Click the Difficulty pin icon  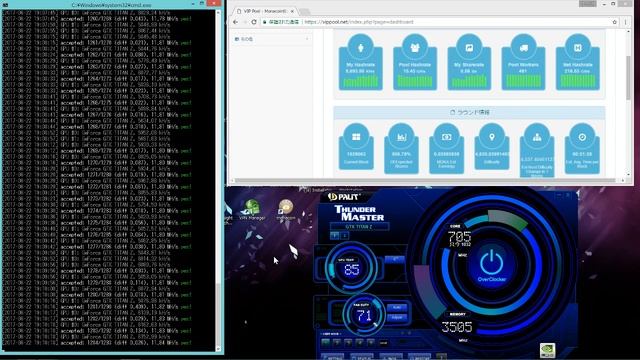pyautogui.click(x=492, y=137)
